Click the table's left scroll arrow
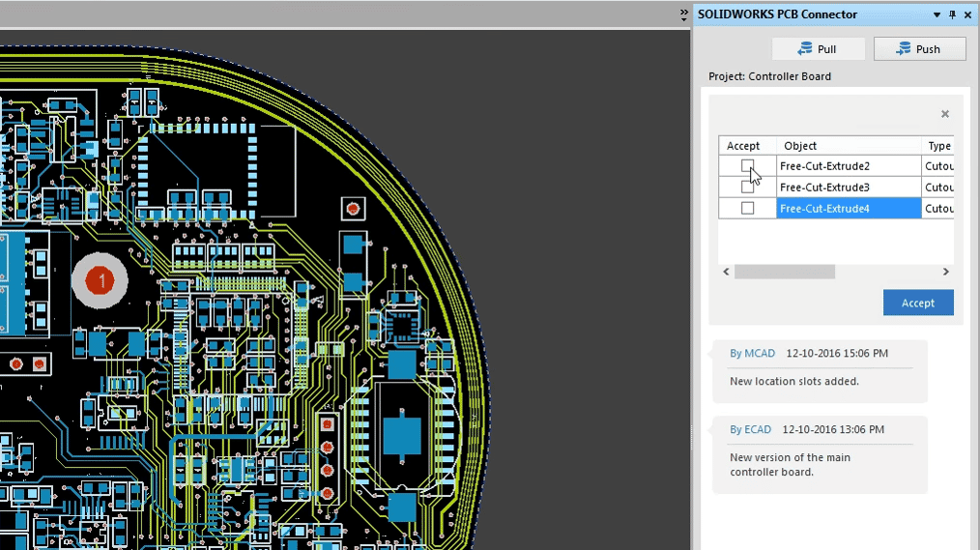Viewport: 980px width, 550px height. point(726,272)
